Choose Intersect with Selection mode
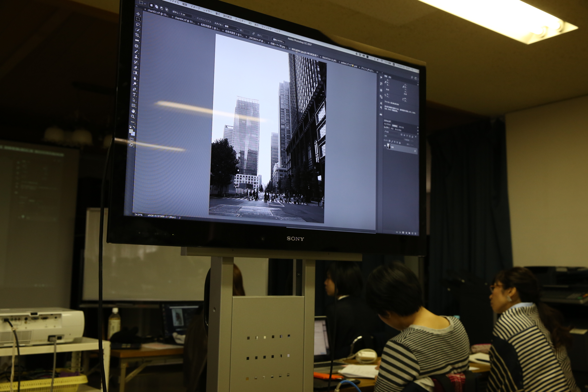This screenshot has width=588, height=392. coord(167,10)
